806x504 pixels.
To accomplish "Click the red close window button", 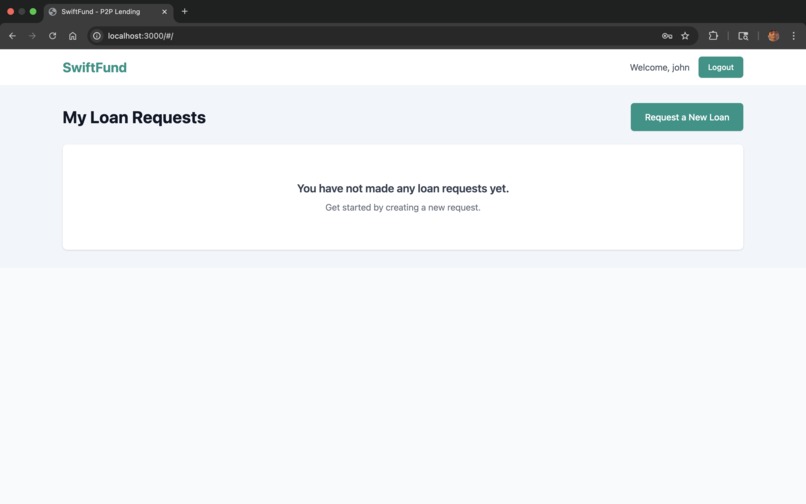I will pyautogui.click(x=10, y=11).
